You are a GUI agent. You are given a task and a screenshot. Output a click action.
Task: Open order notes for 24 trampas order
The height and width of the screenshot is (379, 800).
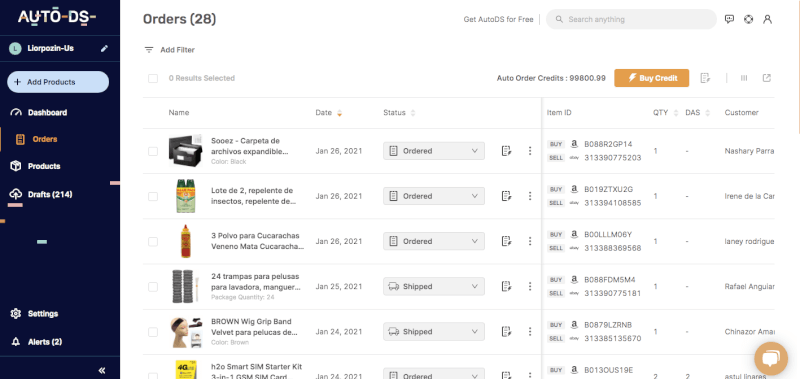tap(506, 286)
